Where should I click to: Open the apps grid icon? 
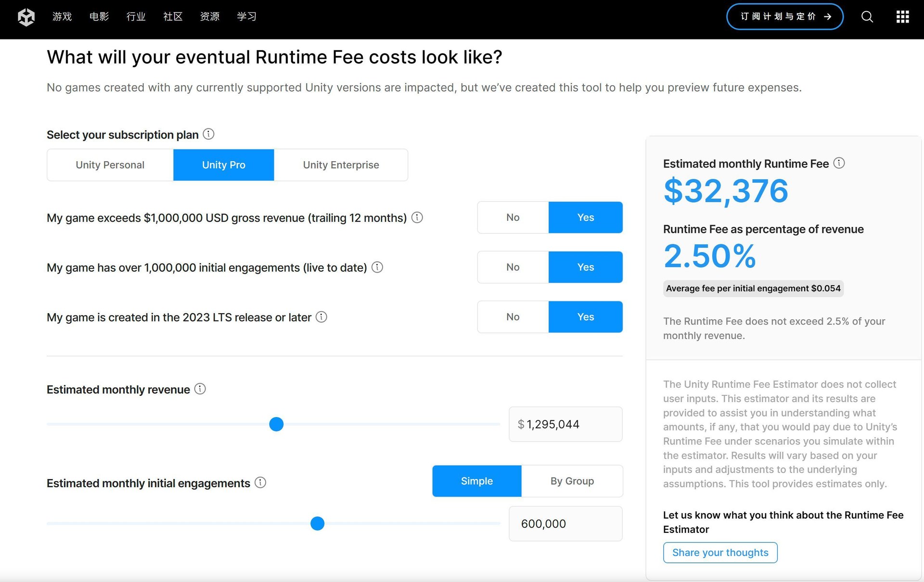[x=902, y=17]
